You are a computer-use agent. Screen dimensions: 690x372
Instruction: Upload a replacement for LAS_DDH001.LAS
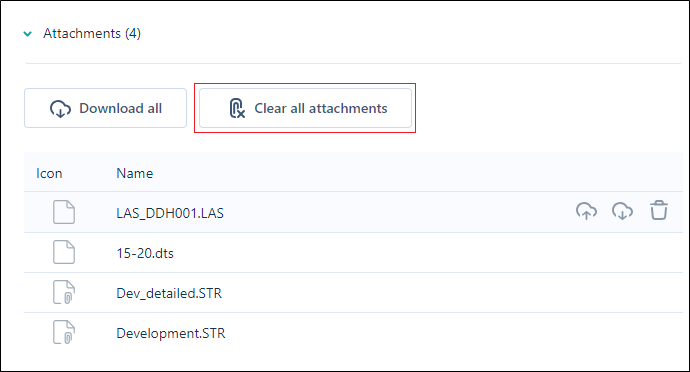[586, 211]
